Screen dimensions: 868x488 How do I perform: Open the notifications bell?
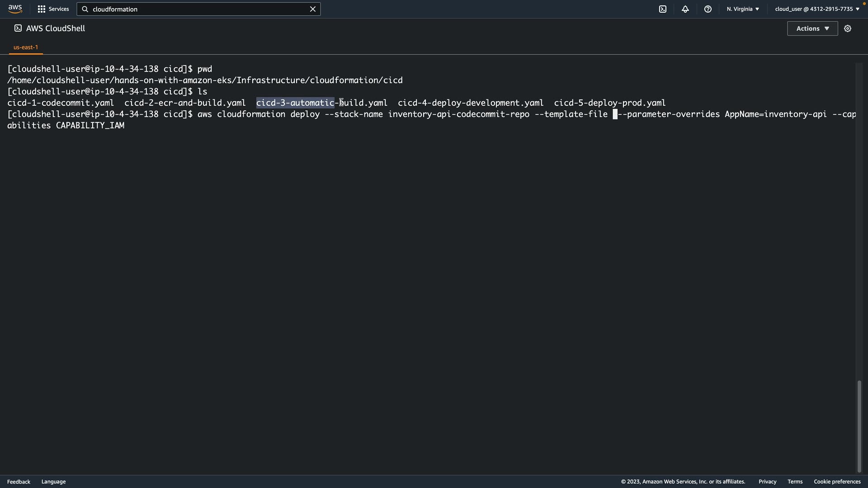[685, 9]
